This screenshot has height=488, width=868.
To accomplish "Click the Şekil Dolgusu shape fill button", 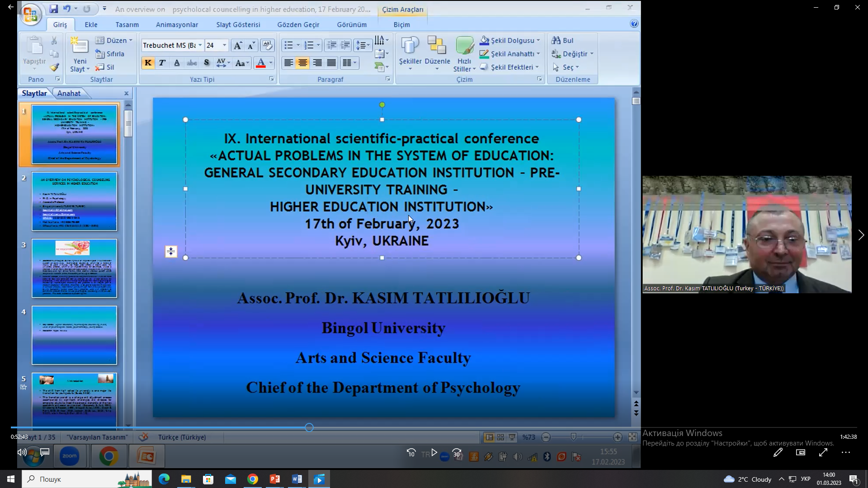I will click(509, 40).
